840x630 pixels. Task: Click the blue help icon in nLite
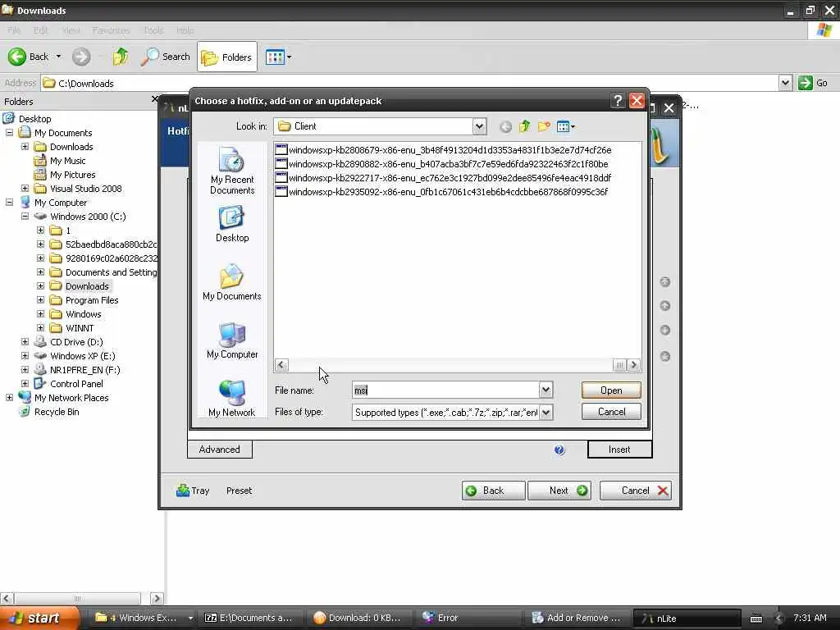tap(559, 450)
